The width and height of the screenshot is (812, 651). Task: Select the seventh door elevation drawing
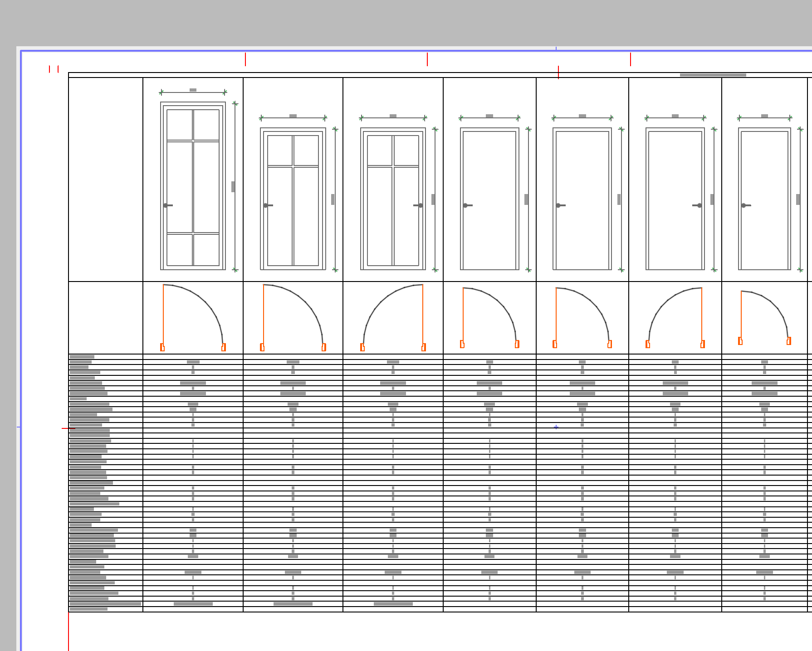[764, 199]
